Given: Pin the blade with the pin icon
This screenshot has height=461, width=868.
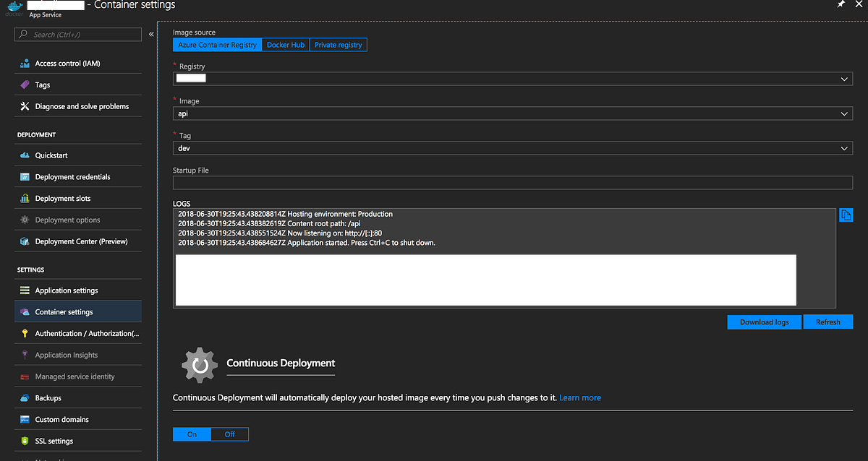Looking at the screenshot, I should [841, 5].
